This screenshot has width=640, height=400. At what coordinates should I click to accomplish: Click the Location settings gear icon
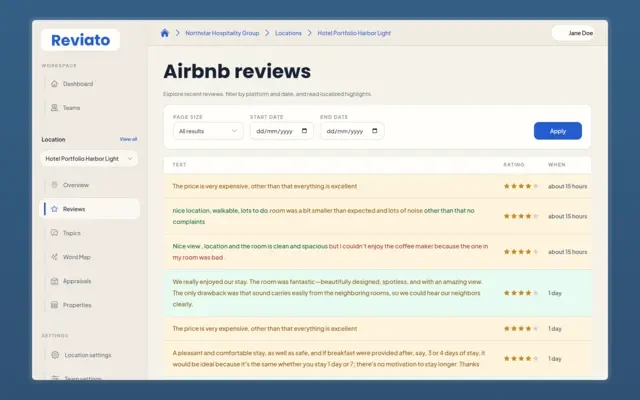[55, 355]
